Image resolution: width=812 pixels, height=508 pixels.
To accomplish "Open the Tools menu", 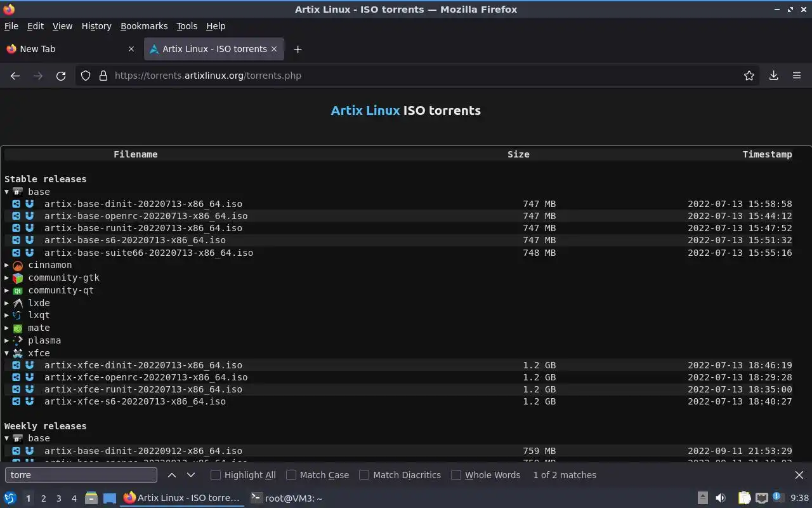I will 187,26.
